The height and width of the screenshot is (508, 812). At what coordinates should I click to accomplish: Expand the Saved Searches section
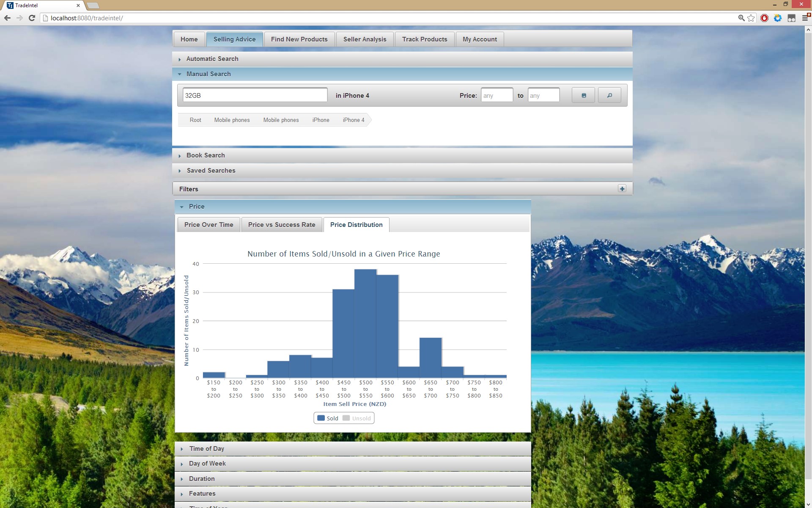211,171
